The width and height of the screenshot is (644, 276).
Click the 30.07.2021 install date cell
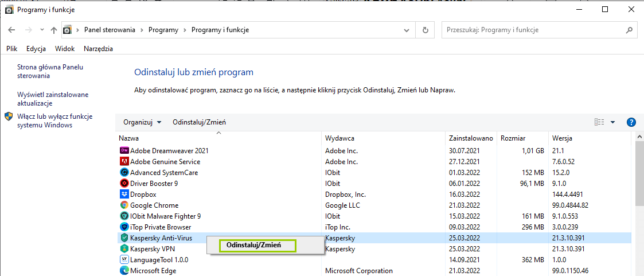tap(464, 151)
